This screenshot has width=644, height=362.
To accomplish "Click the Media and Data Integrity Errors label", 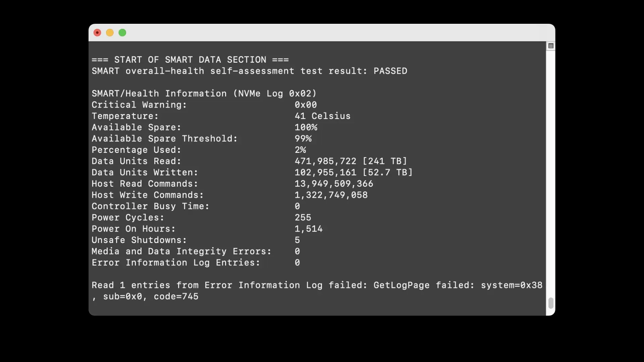I will [181, 251].
